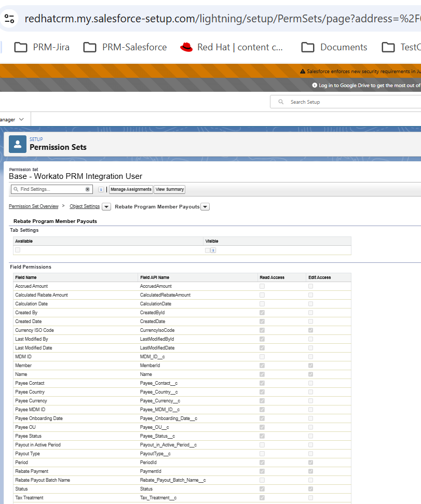Toggle Edit Access for Rebate Payment
Screen dimensions: 421x504
[x=310, y=471]
